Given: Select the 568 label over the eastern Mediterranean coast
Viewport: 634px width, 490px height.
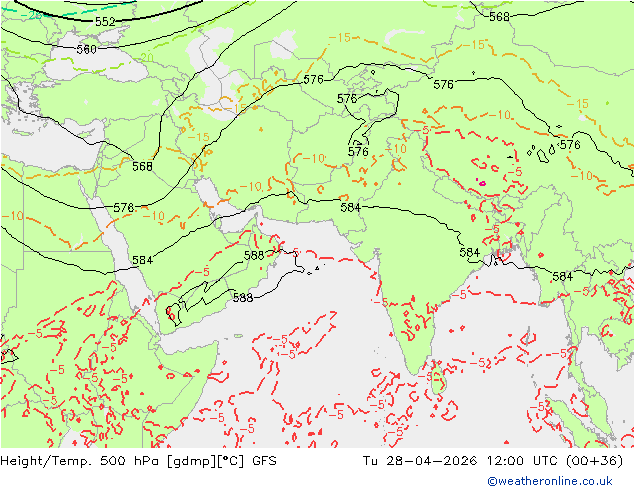Looking at the screenshot, I should click(142, 166).
